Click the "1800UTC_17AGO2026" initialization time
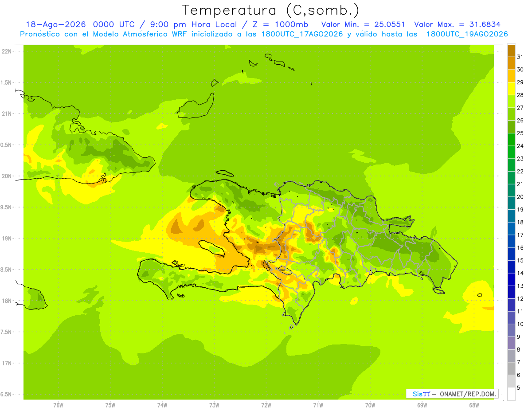 301,34
